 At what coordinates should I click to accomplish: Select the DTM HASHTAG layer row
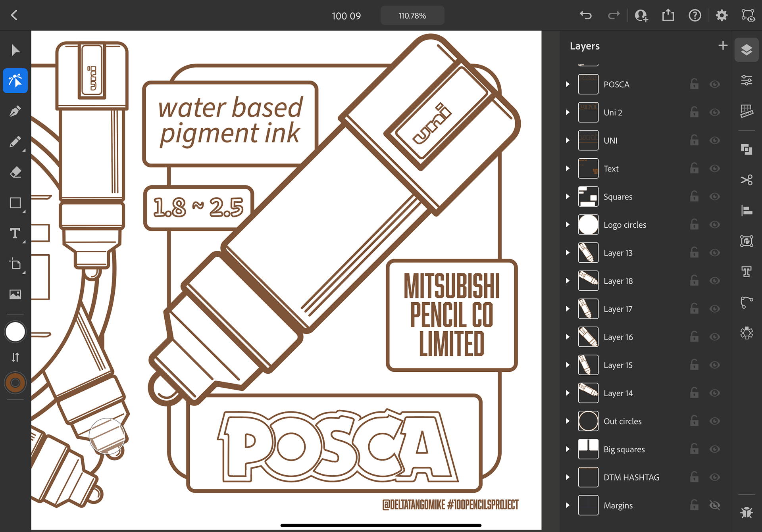pos(645,477)
